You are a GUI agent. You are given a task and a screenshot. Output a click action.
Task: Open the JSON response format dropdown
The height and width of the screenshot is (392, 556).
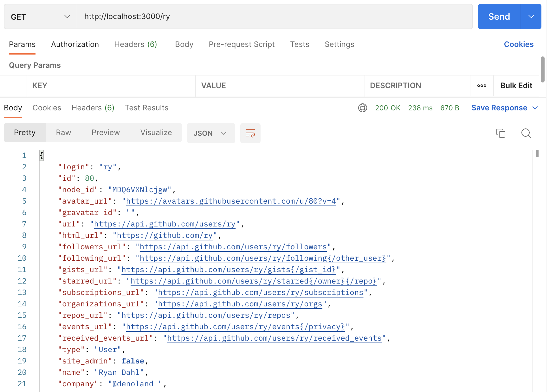tap(210, 133)
